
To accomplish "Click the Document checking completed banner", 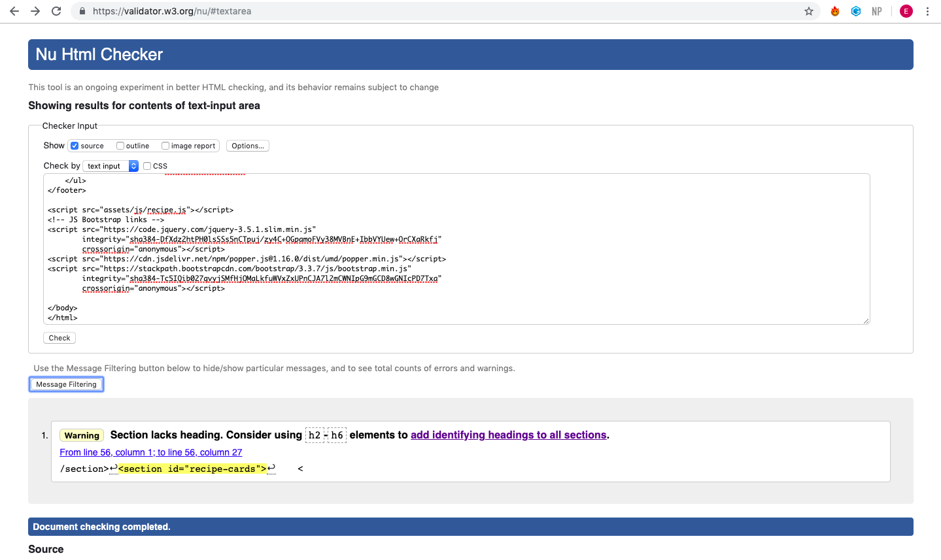I will pos(471,527).
